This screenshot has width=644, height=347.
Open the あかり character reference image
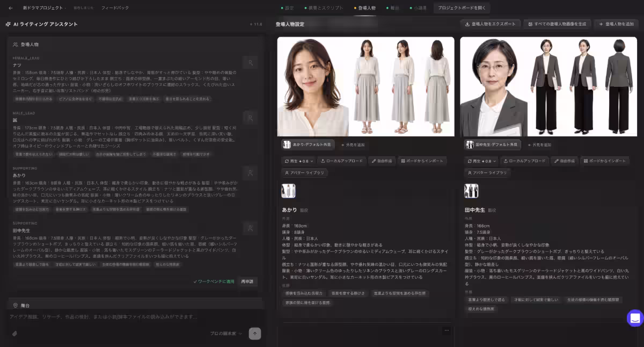(x=366, y=86)
